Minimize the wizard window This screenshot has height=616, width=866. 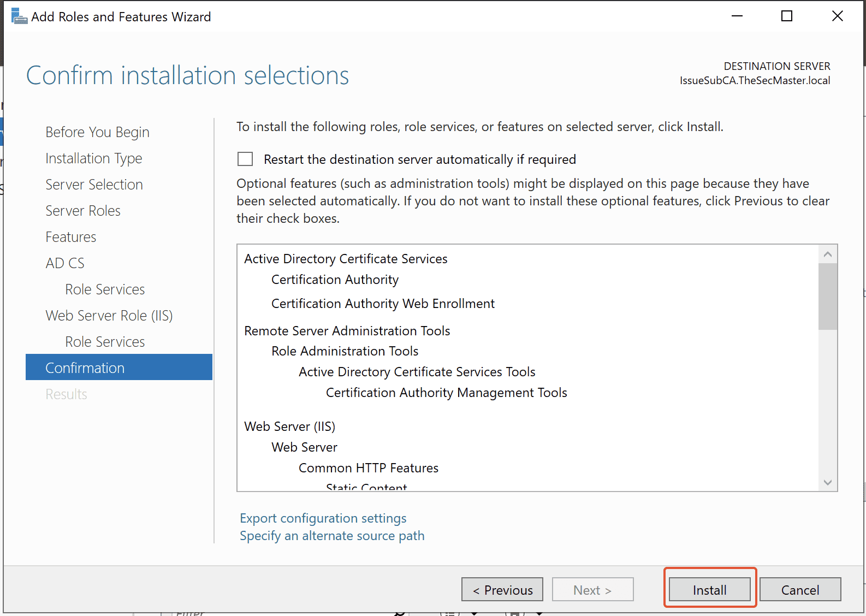[x=737, y=16]
